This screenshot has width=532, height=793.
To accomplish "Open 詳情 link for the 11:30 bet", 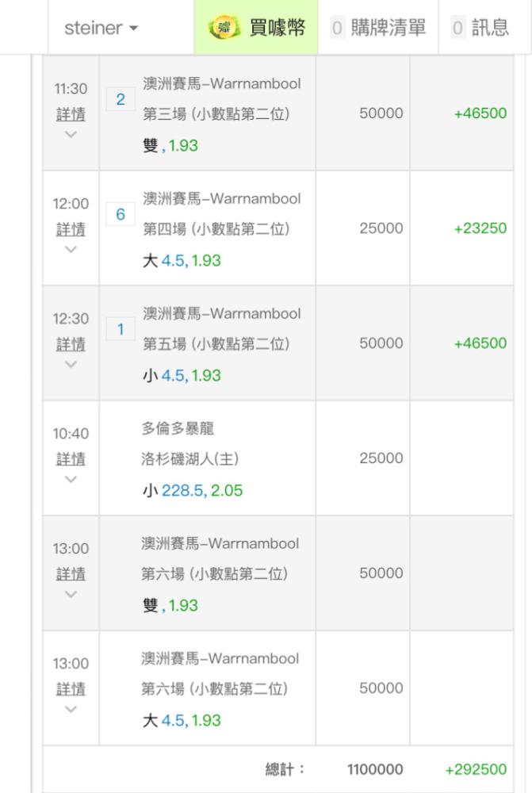I will coord(71,114).
